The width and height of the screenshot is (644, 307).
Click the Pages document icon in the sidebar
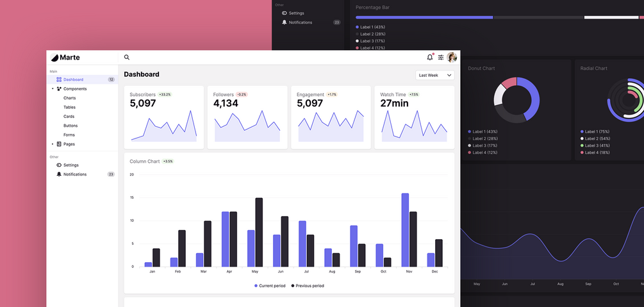[59, 144]
